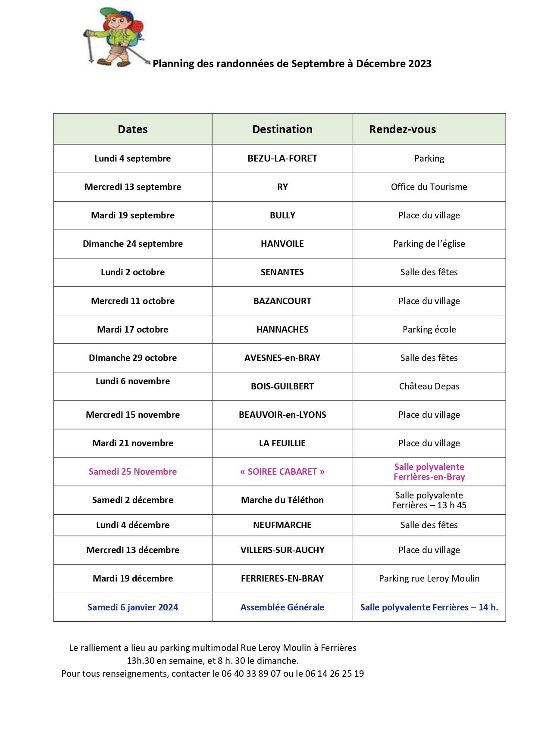
Task: Select the Lundi 2 octobre date
Action: (x=133, y=272)
